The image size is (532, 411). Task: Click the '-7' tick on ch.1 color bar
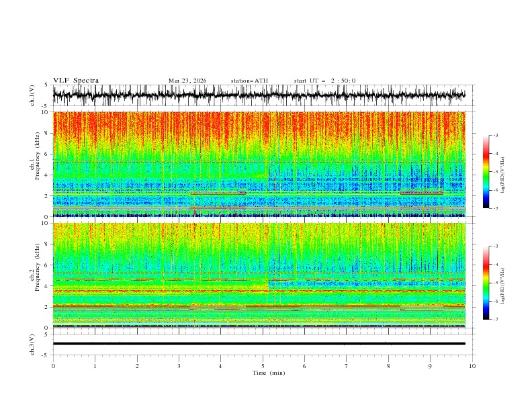(x=496, y=208)
